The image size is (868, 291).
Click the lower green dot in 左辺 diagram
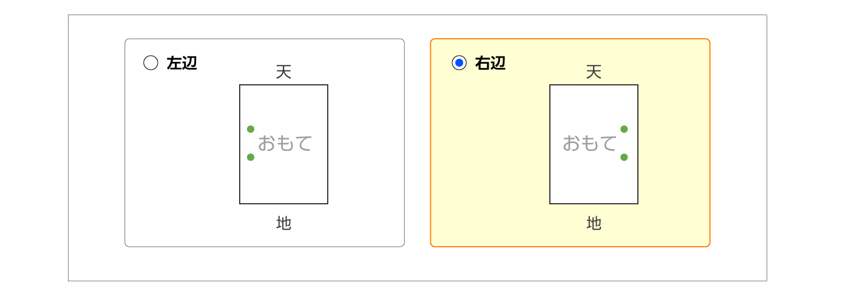251,157
